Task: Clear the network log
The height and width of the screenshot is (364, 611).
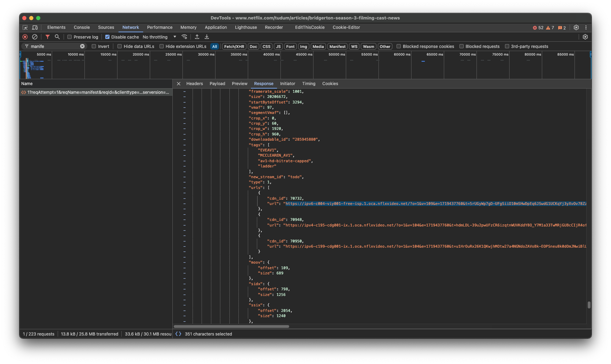Action: 35,37
